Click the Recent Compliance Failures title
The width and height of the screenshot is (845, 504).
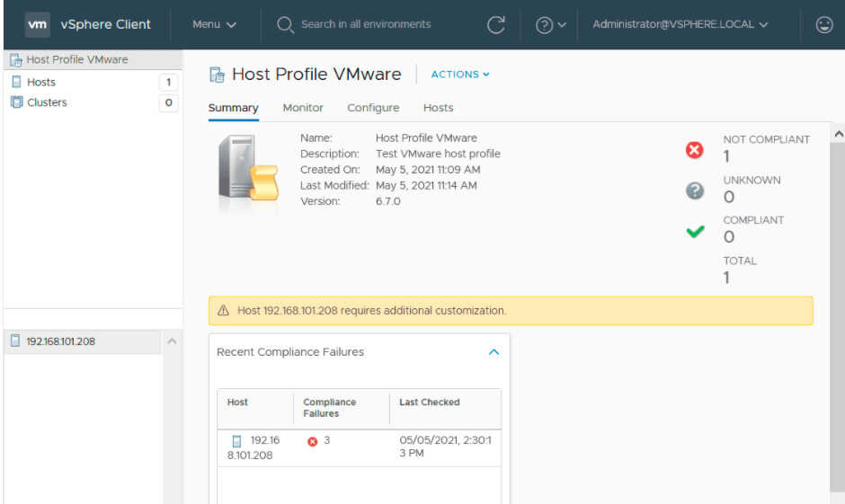(x=290, y=351)
